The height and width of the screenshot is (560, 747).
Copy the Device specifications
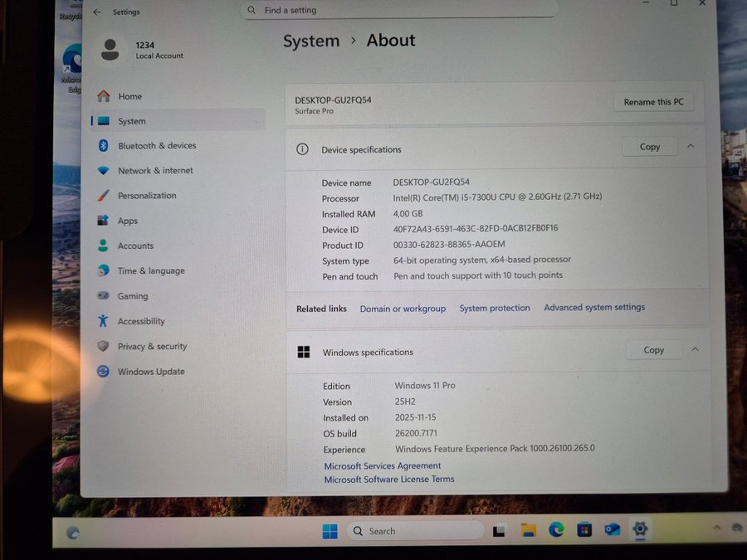point(650,147)
